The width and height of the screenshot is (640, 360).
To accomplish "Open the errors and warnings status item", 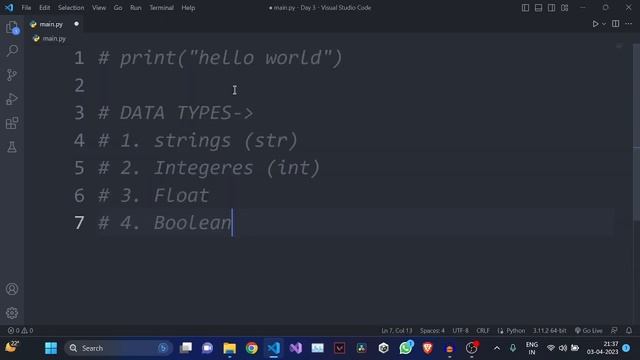I will pos(20,331).
